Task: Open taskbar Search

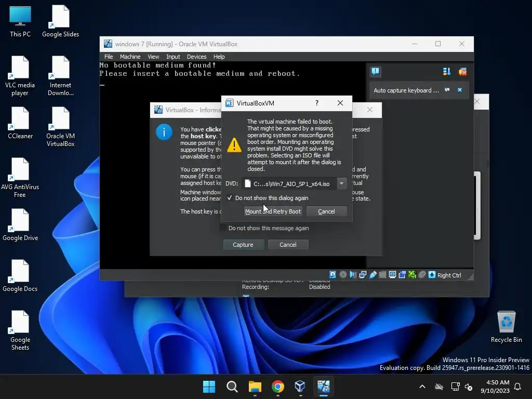Action: (232, 387)
